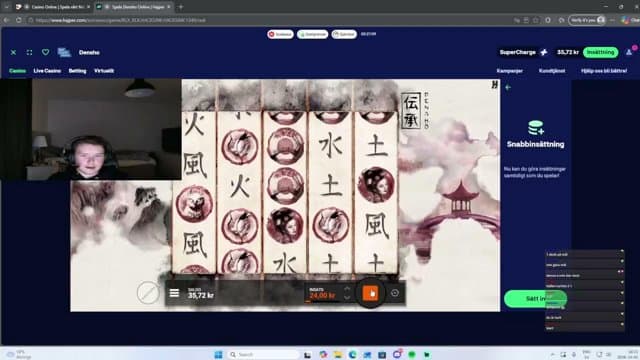Enter fullscreen mode for the game

tap(29, 52)
